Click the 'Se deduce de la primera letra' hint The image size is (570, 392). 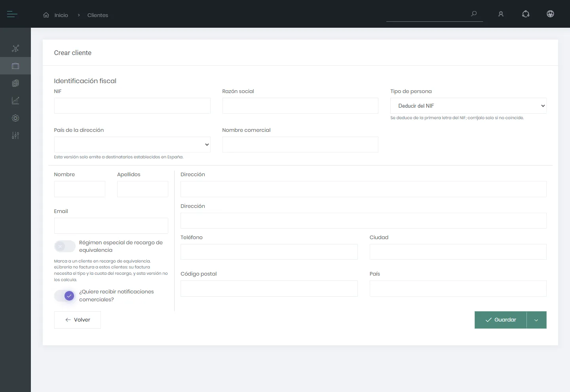(457, 118)
